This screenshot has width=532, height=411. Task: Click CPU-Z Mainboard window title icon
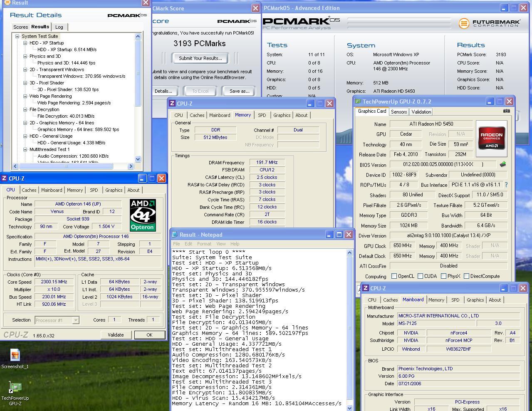(365, 288)
